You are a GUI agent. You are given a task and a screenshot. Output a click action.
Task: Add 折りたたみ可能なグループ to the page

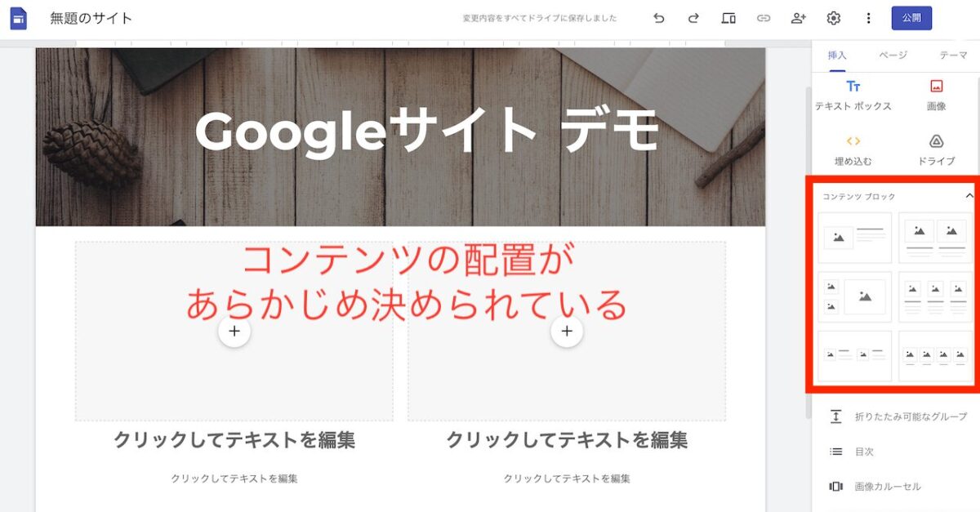click(898, 416)
